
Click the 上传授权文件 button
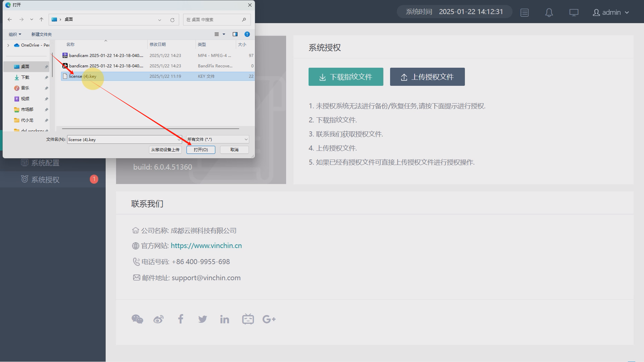(x=427, y=77)
